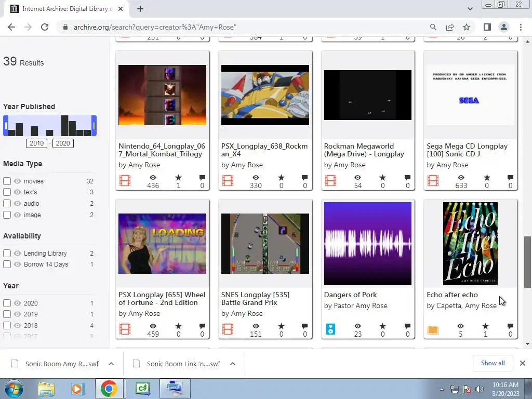532x399 pixels.
Task: Check the Lending Library availability filter
Action: click(x=7, y=254)
